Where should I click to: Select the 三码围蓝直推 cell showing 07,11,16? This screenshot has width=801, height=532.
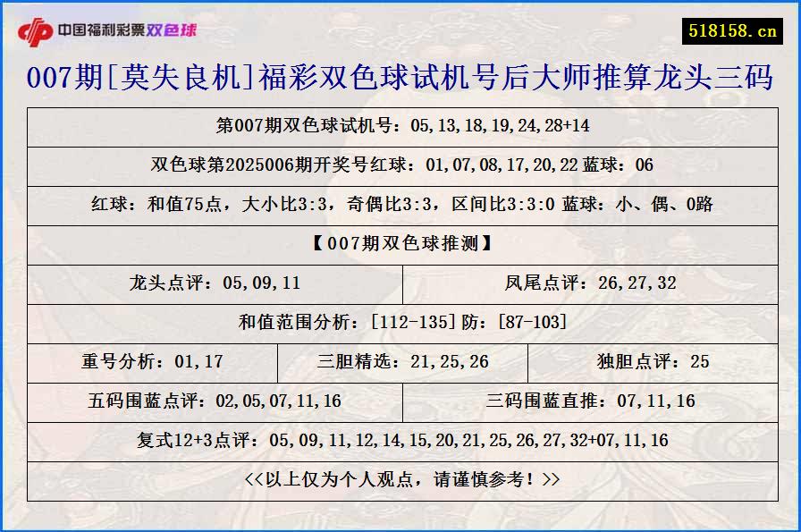590,401
